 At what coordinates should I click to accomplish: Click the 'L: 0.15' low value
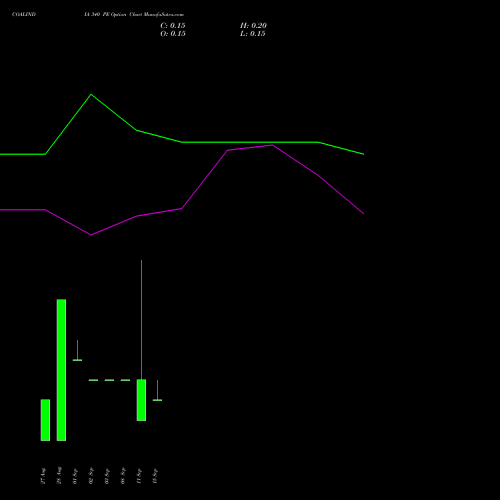253,34
